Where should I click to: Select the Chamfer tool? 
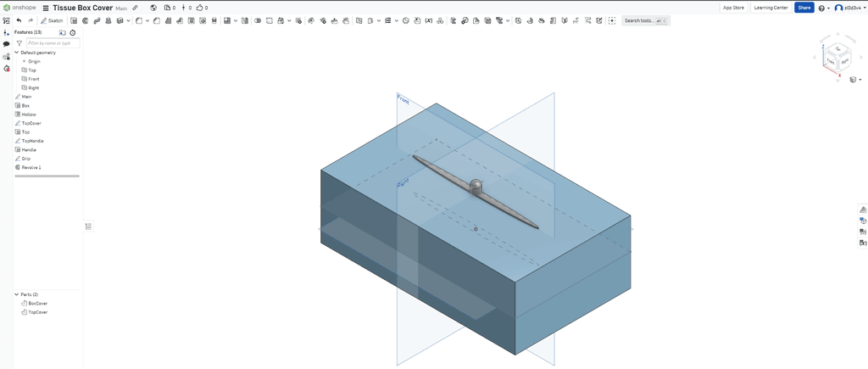pos(157,20)
